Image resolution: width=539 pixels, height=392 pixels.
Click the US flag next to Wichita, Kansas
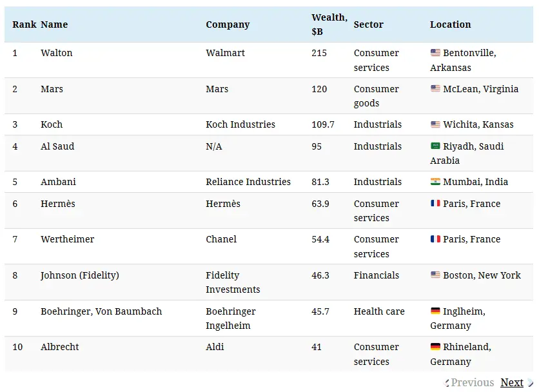click(435, 124)
